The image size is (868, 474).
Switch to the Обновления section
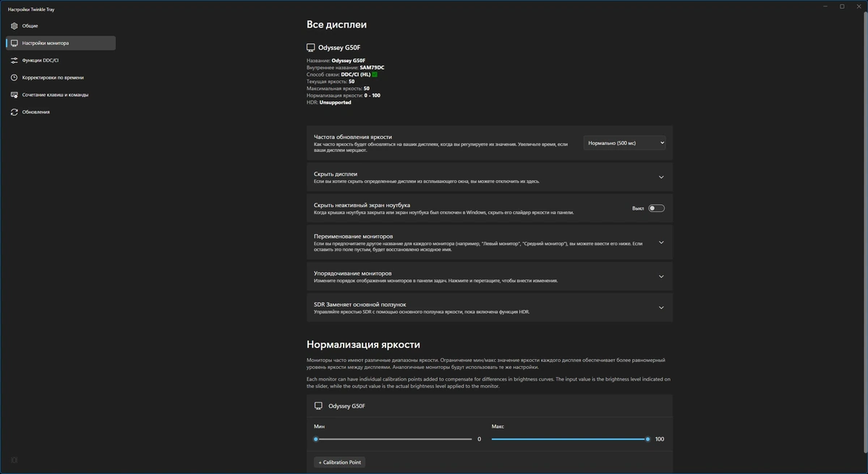pos(61,112)
